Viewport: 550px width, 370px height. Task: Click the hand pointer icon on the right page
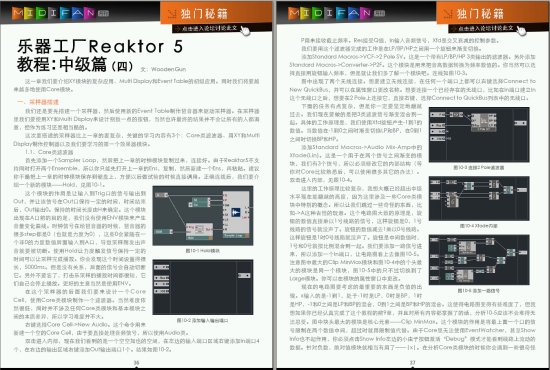point(521,31)
